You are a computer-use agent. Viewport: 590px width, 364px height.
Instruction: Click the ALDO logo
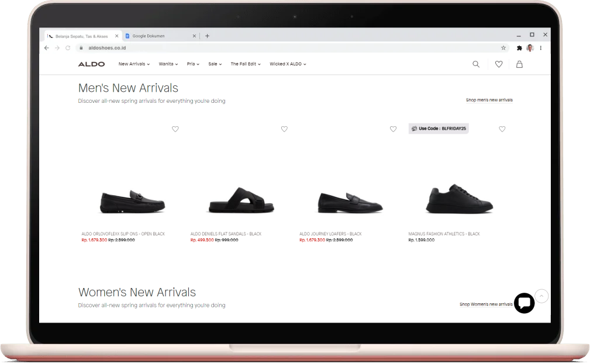[x=91, y=64]
